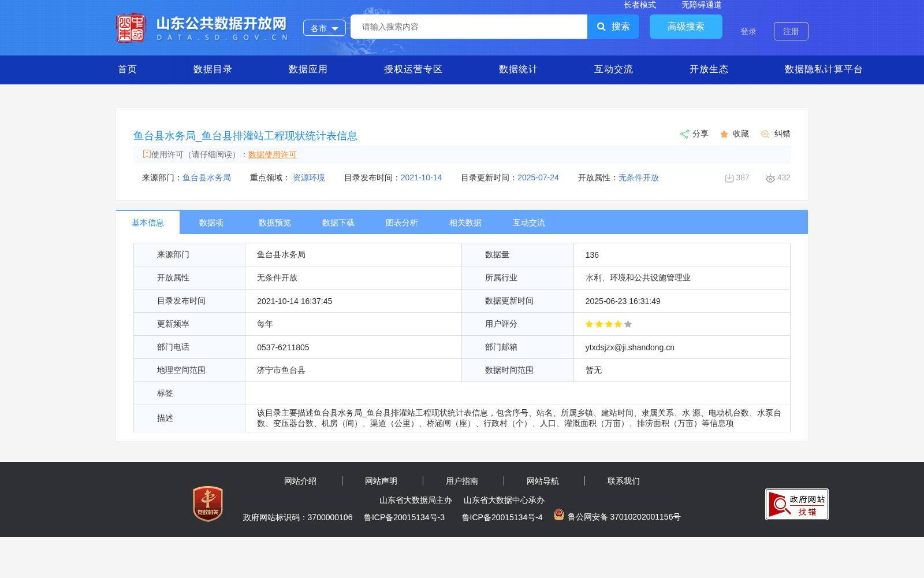This screenshot has height=578, width=924.
Task: Click the user rating stars
Action: click(609, 324)
